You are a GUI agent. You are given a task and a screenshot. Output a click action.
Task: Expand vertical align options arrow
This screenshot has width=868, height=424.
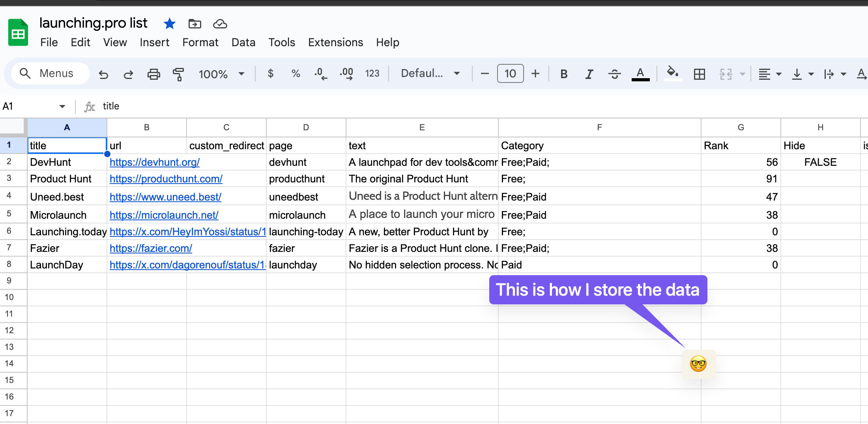click(811, 74)
